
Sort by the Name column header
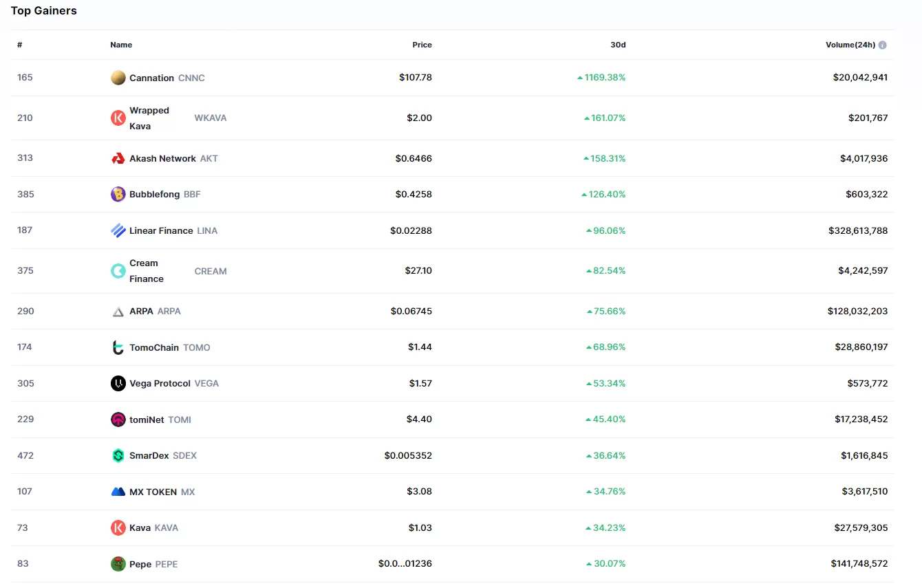point(121,45)
